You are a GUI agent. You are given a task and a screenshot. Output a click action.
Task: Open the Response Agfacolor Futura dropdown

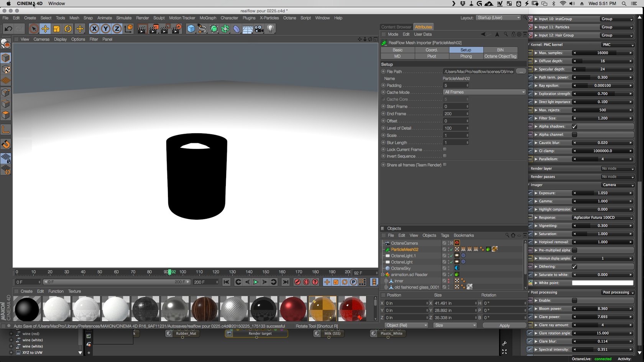[602, 218]
